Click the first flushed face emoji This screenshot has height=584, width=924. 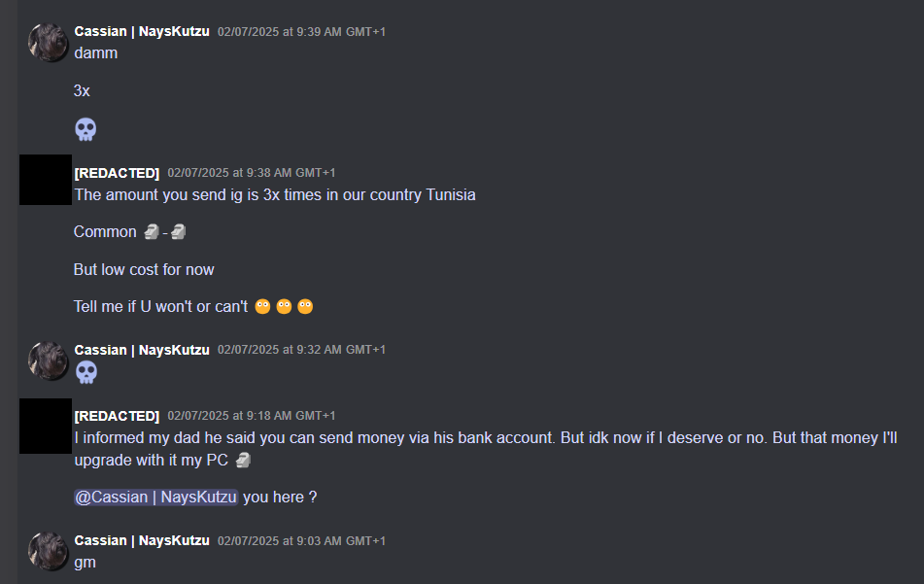coord(262,307)
